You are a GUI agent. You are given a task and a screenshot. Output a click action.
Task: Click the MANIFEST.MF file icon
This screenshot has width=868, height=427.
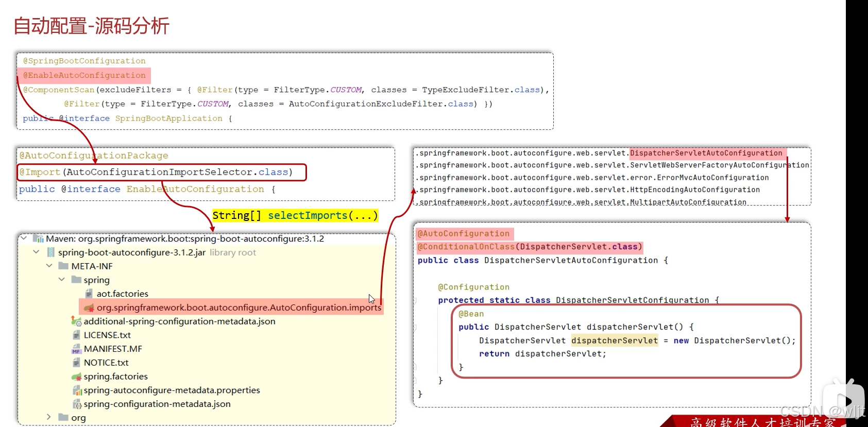(76, 349)
